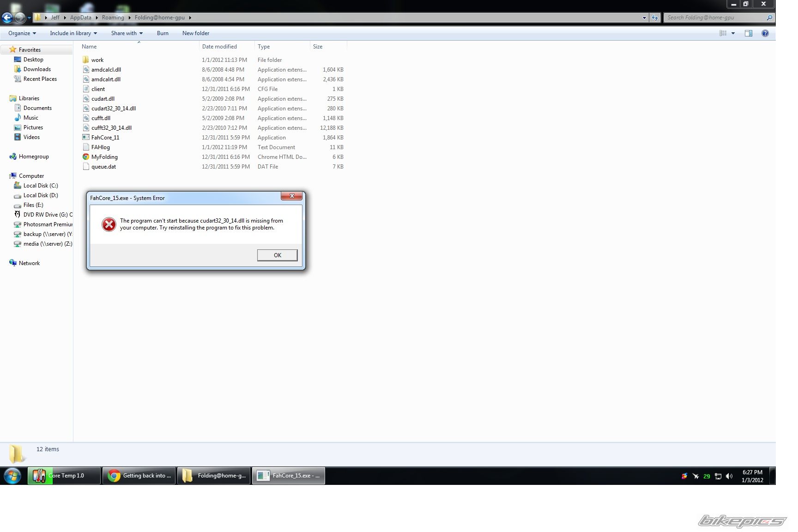Viewport: 798px width, 532px height.
Task: Open Music library
Action: coord(31,118)
